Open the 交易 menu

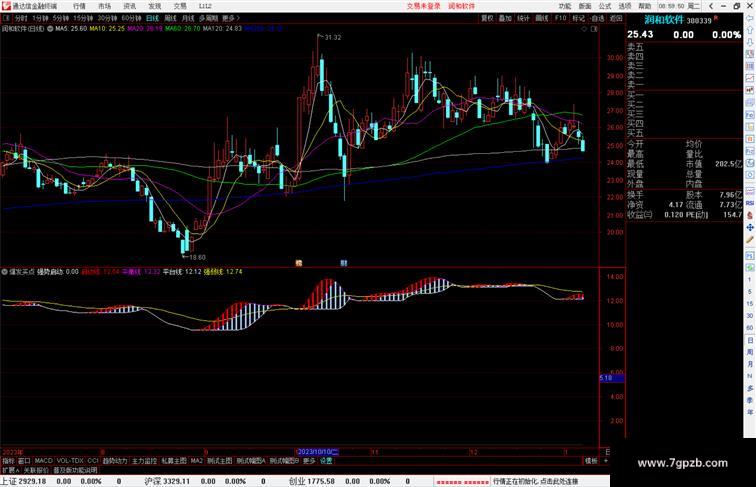pos(180,6)
